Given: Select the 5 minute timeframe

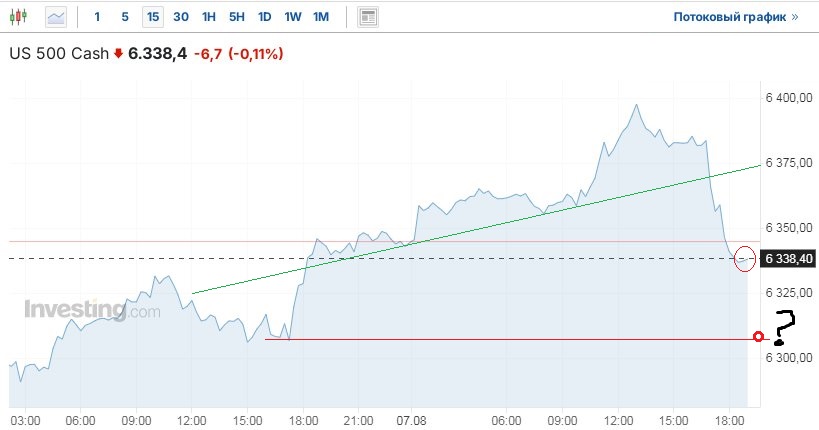Looking at the screenshot, I should (124, 17).
